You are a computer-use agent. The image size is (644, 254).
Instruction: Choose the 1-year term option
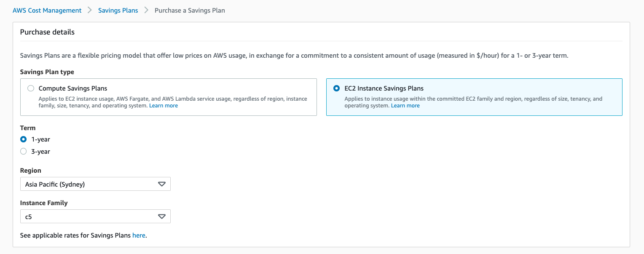coord(24,139)
